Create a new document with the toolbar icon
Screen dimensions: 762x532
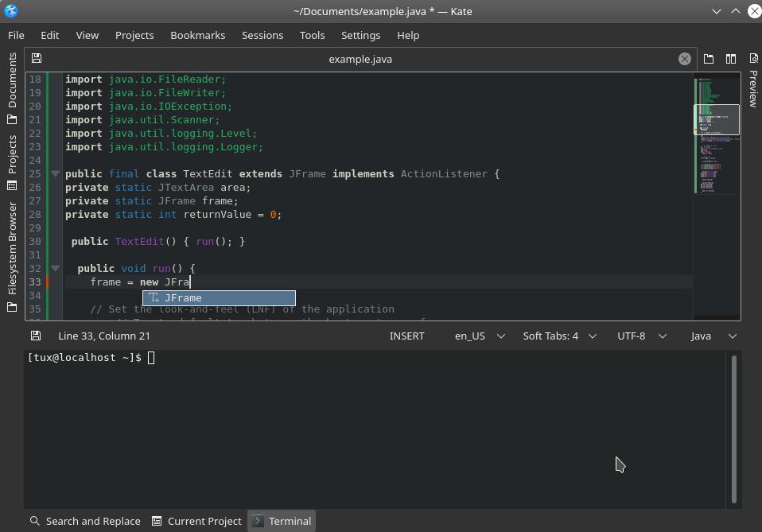pyautogui.click(x=709, y=58)
